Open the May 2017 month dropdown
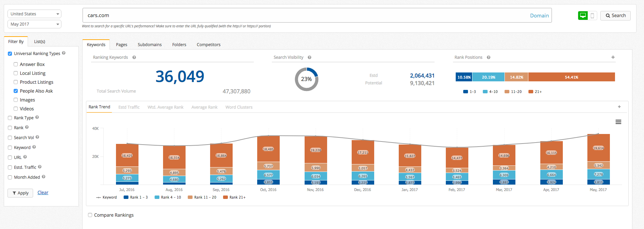The height and width of the screenshot is (229, 644). [34, 24]
